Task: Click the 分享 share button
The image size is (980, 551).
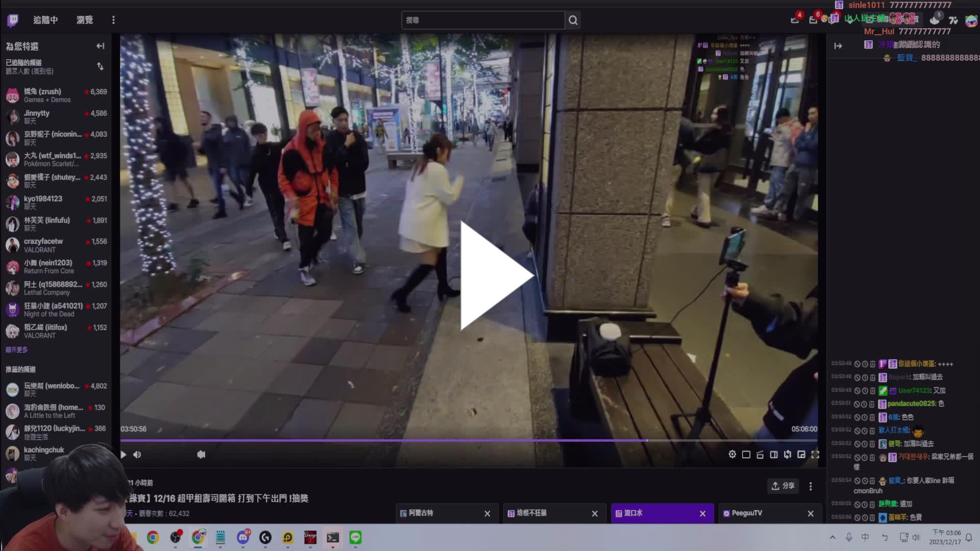Action: (x=783, y=486)
